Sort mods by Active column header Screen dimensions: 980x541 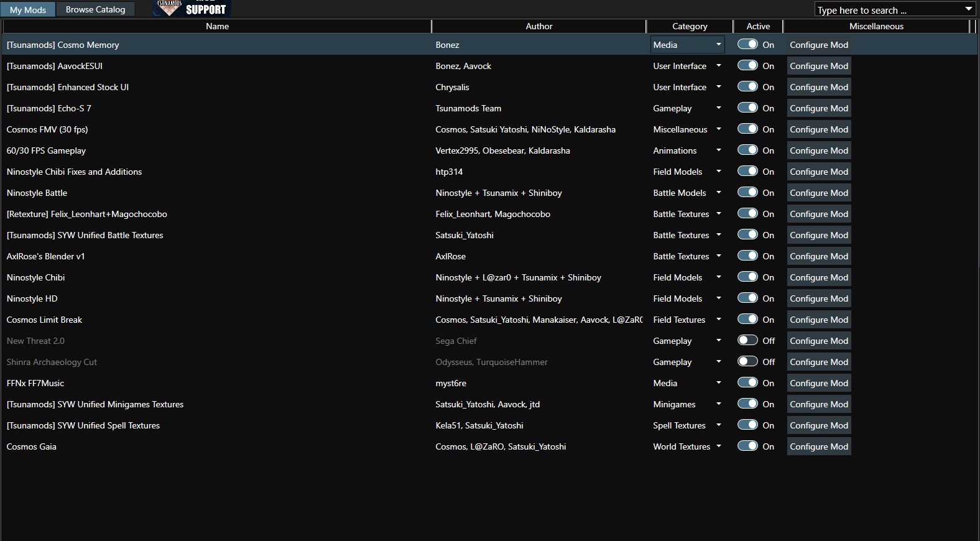click(758, 26)
